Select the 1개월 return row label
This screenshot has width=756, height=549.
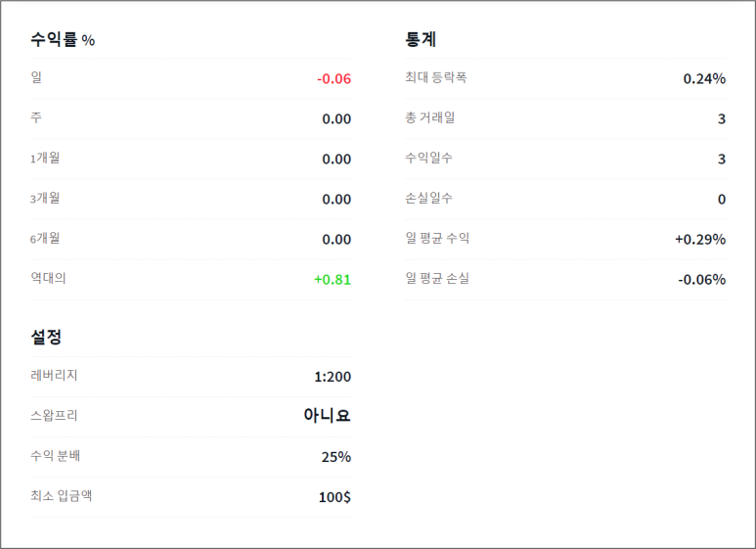45,158
